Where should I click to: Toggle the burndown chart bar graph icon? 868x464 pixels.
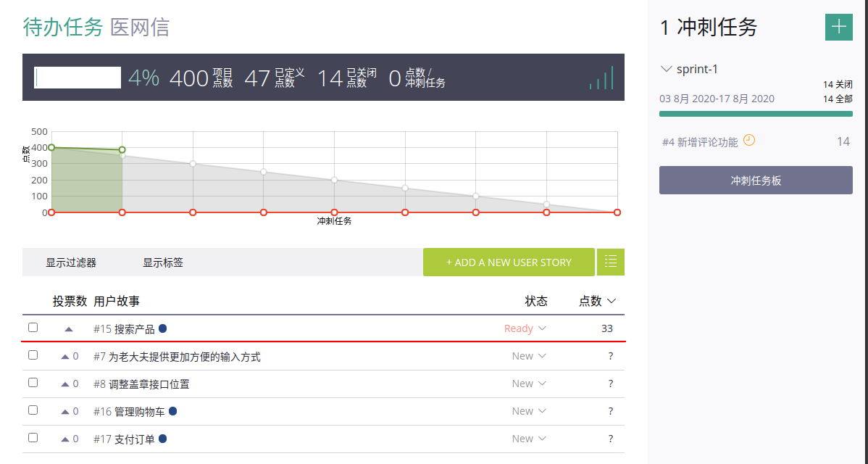point(601,78)
